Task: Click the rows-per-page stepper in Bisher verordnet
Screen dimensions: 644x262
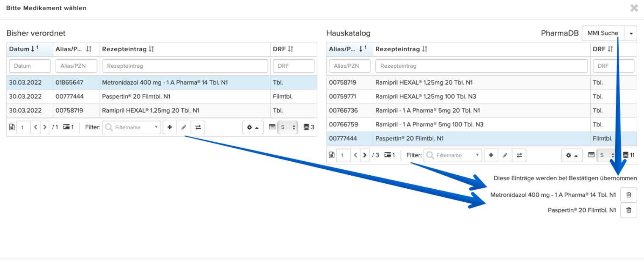Action: 288,127
